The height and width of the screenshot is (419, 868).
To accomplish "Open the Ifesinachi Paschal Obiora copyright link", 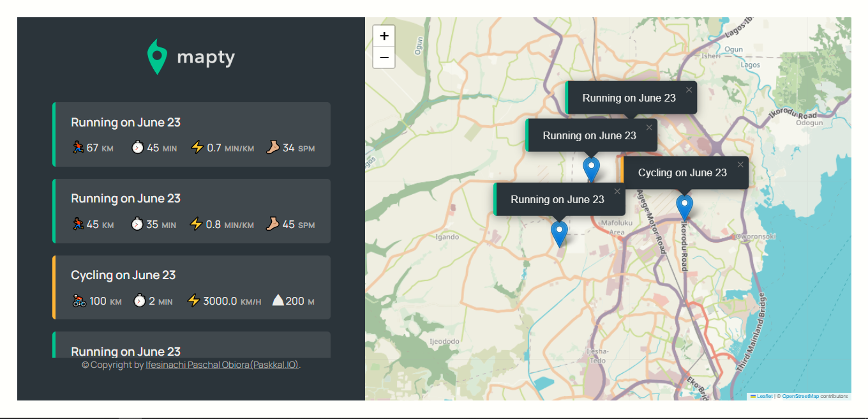I will (222, 365).
